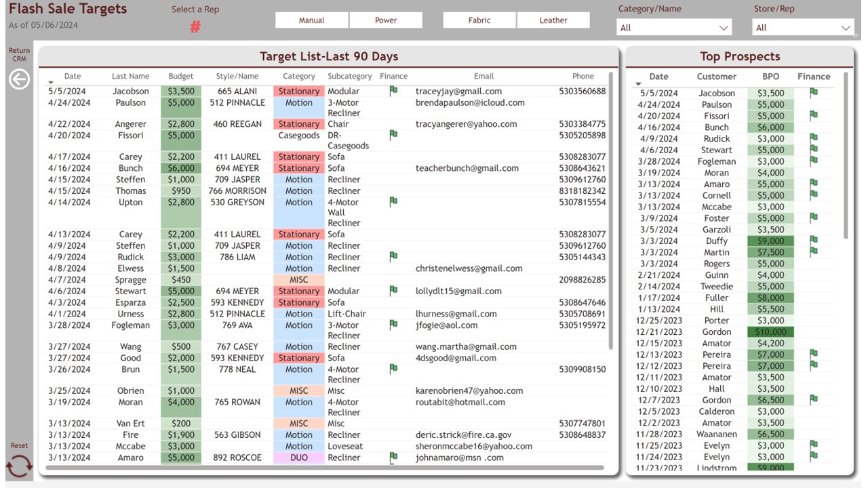
Task: Sort Top Prospects by BPO column header
Action: point(770,77)
